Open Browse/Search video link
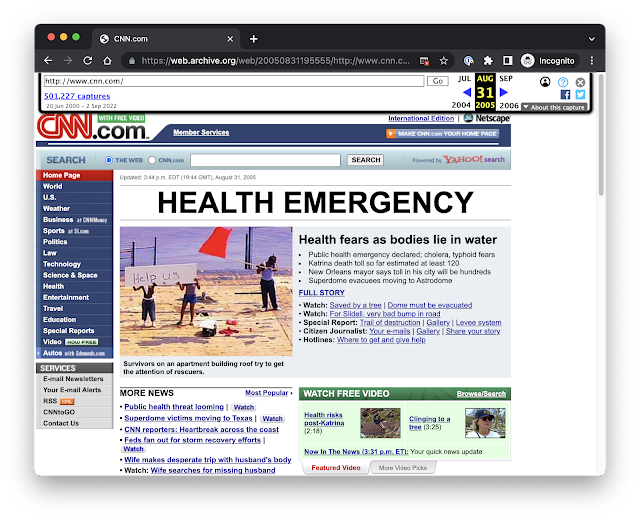Viewport: 640px width, 521px height. pos(481,394)
